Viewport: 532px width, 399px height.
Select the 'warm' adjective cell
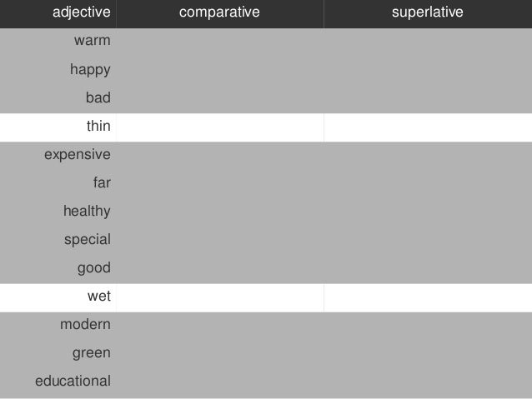coord(92,40)
